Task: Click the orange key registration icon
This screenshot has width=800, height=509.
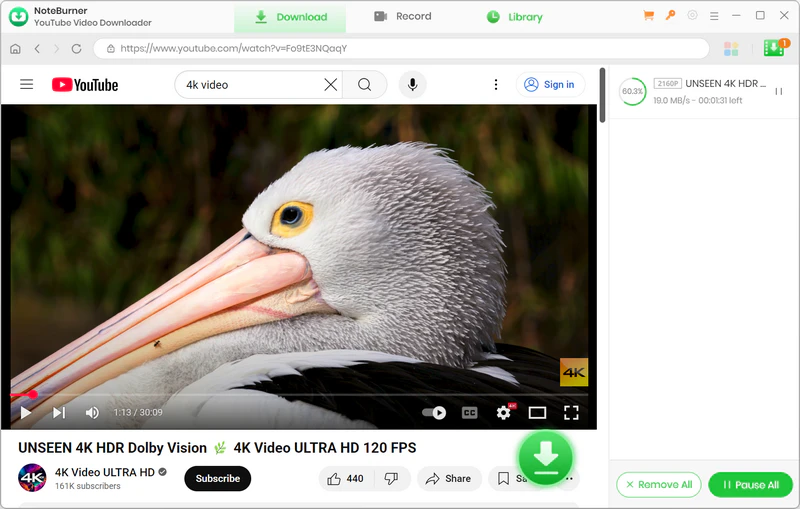Action: coord(670,16)
